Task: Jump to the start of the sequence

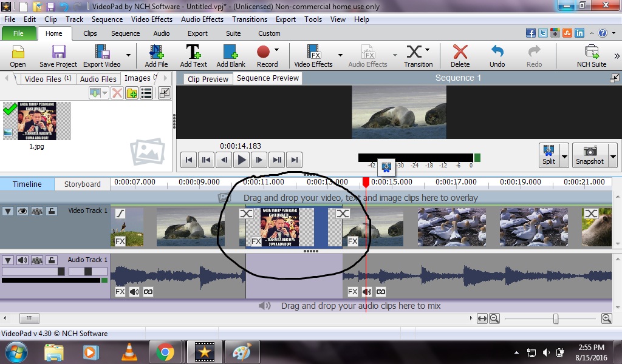Action: tap(189, 160)
